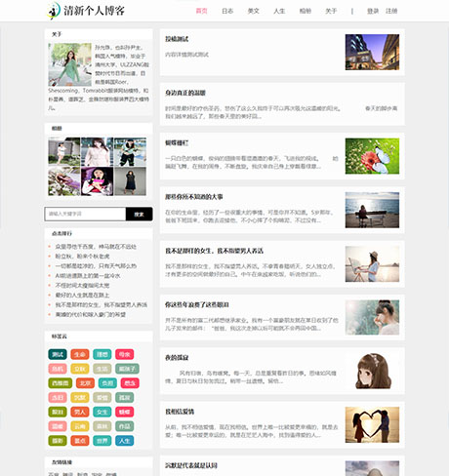449x476 pixels.
Task: Click the girl drinking from cup thumbnail
Action: coord(372,317)
